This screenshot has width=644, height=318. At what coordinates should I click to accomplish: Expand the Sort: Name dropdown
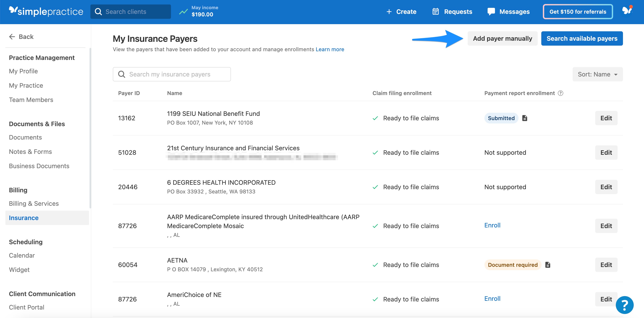tap(597, 74)
